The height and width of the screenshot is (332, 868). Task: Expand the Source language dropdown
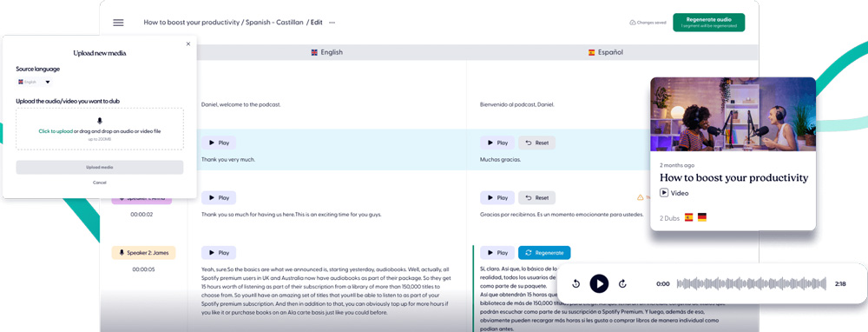tap(34, 82)
